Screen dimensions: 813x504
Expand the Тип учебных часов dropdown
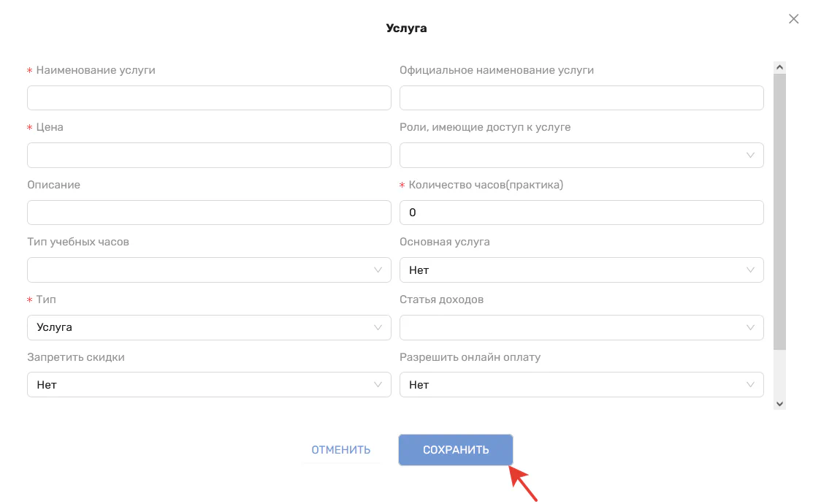click(x=209, y=270)
